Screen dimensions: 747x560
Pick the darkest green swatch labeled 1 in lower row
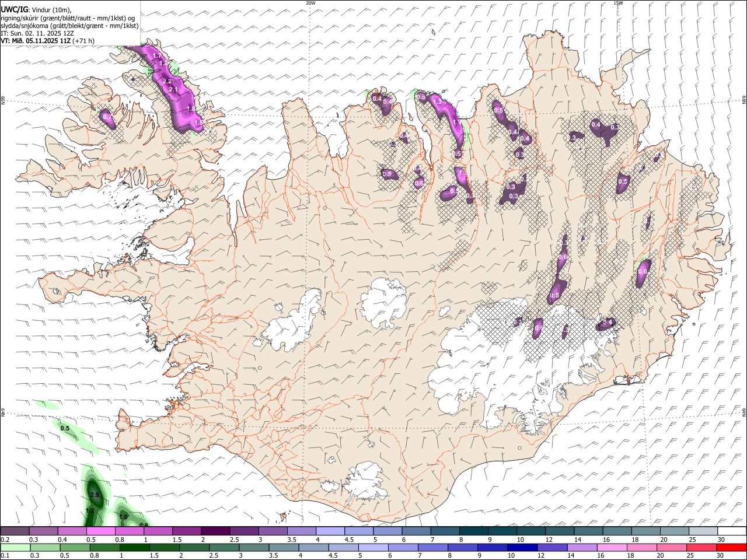click(x=134, y=548)
